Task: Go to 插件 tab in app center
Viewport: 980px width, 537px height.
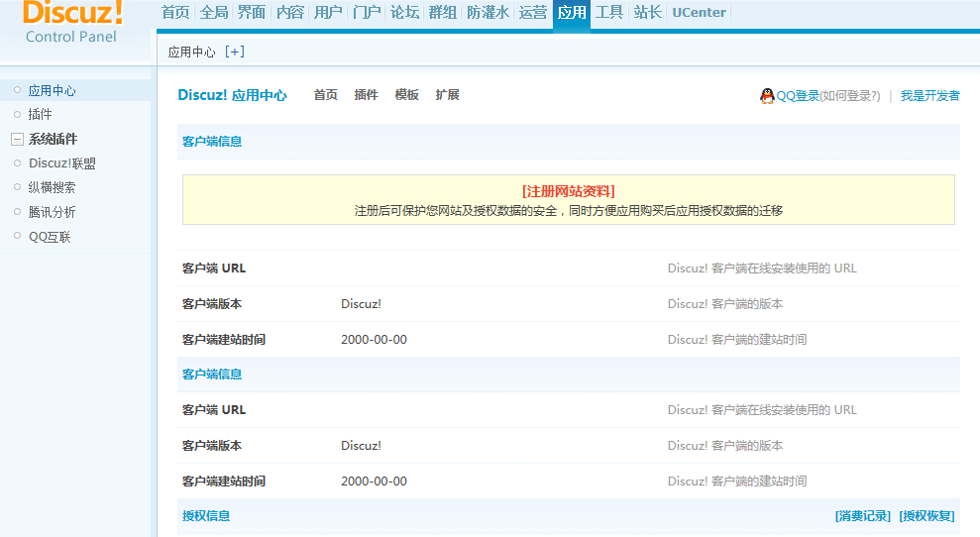Action: tap(367, 95)
